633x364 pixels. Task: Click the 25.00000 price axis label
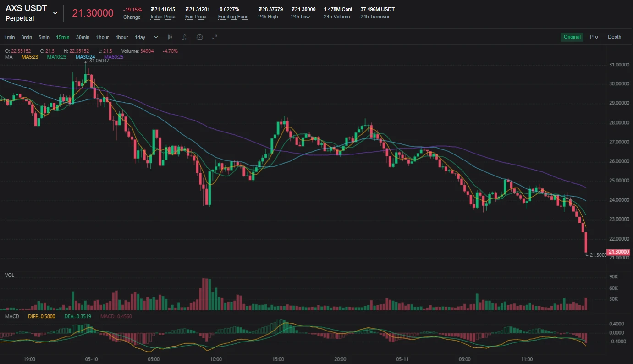point(619,181)
